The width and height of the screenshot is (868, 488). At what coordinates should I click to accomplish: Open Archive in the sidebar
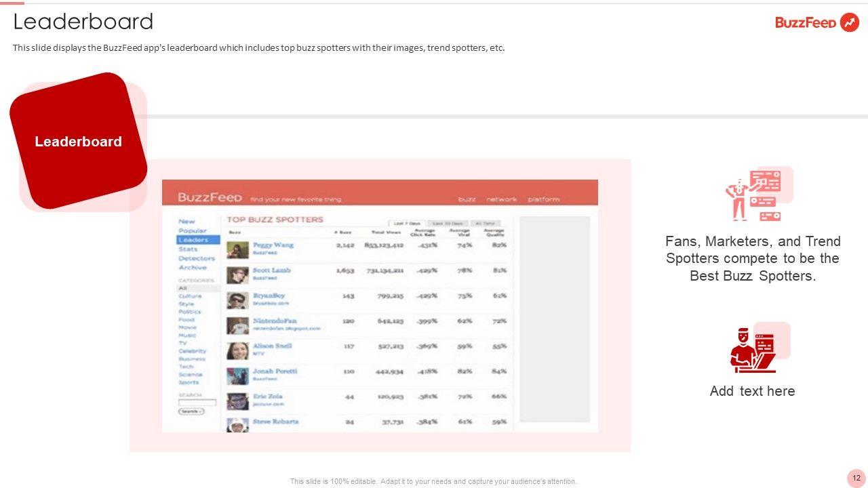(193, 268)
